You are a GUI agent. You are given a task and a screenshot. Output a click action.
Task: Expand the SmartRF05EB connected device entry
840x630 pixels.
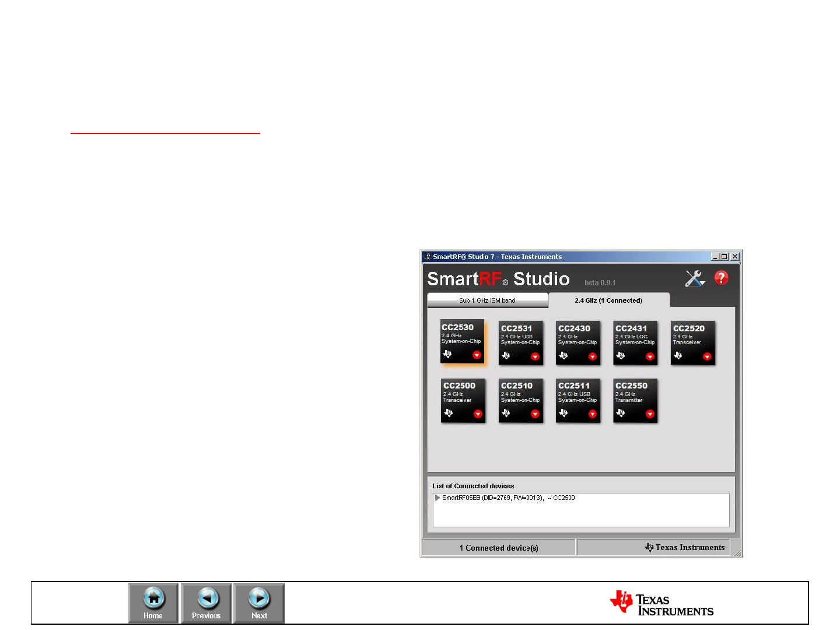point(437,498)
